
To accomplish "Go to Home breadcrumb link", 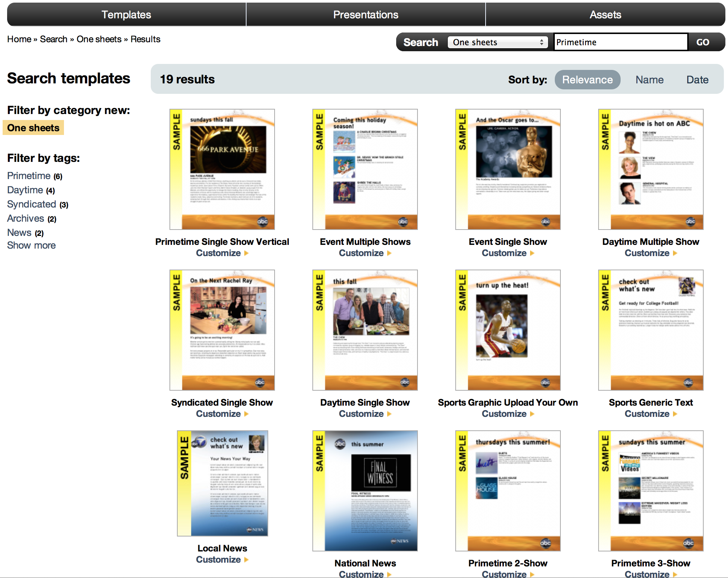I will click(19, 39).
